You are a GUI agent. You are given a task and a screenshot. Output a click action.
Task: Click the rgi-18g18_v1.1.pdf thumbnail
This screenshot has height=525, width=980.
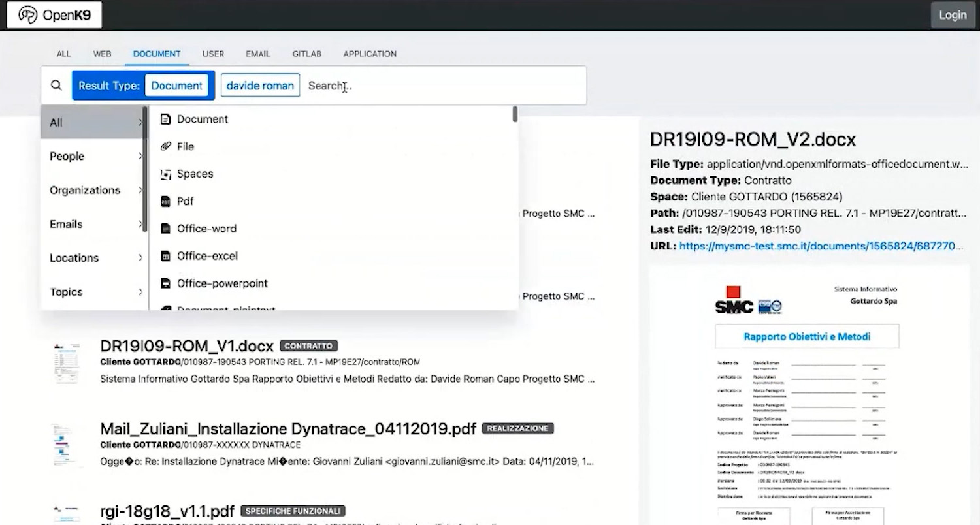coord(66,515)
